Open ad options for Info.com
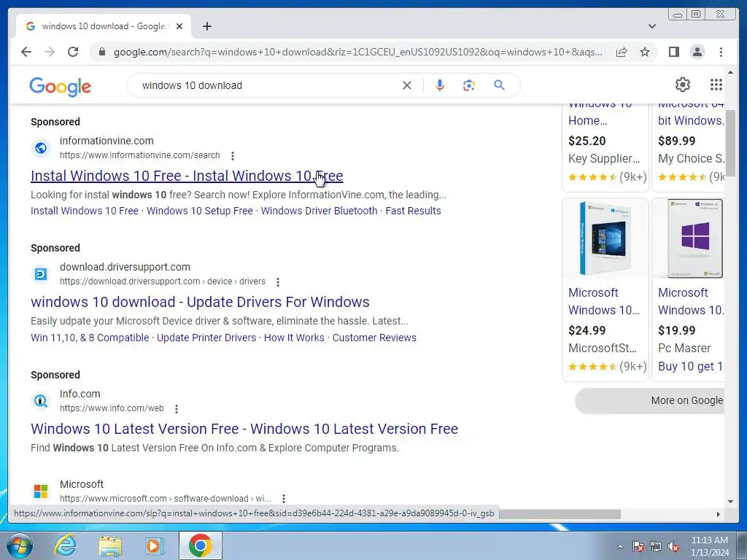The image size is (747, 560). (x=177, y=408)
